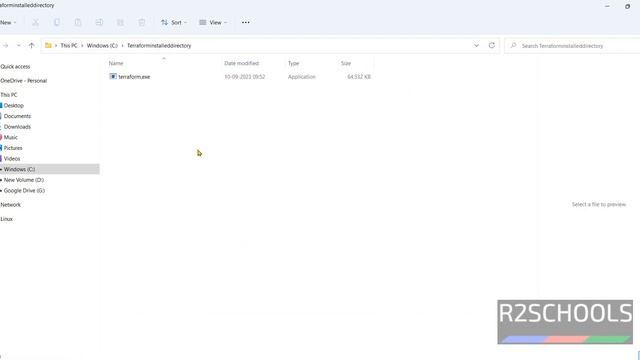Open the Sort dropdown menu
Image resolution: width=640 pixels, height=360 pixels.
[174, 22]
